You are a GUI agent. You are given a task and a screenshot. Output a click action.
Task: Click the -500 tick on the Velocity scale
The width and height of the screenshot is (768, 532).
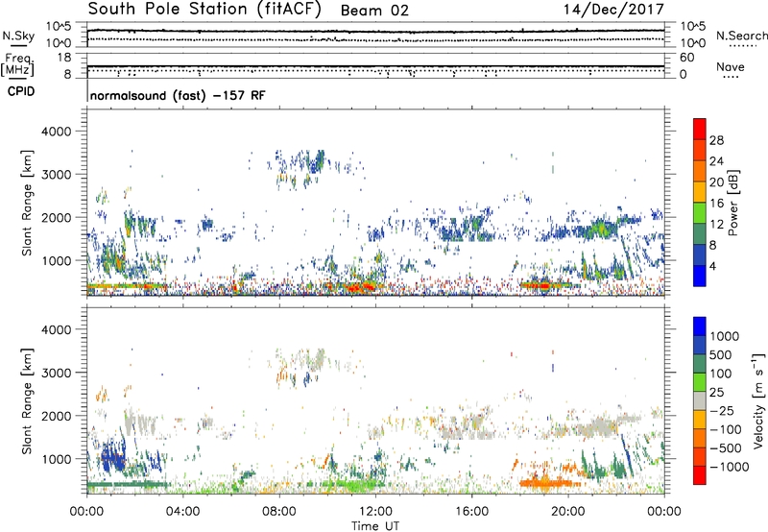[x=726, y=447]
